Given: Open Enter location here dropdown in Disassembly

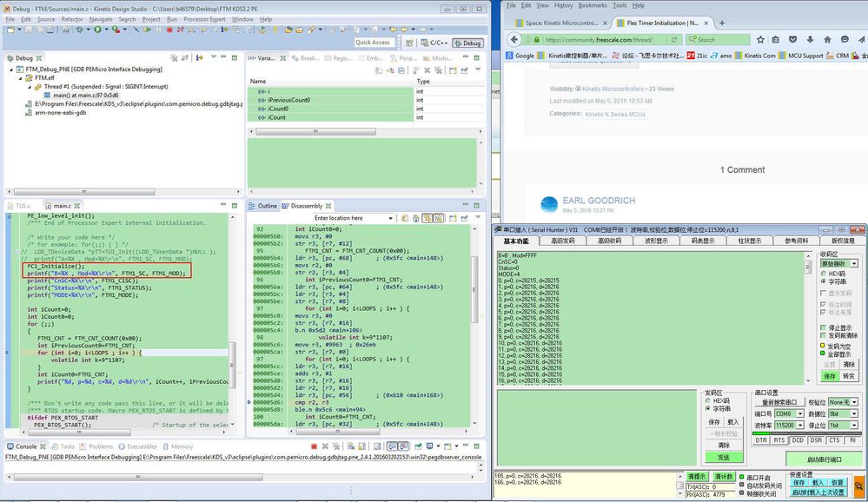Looking at the screenshot, I should click(390, 218).
